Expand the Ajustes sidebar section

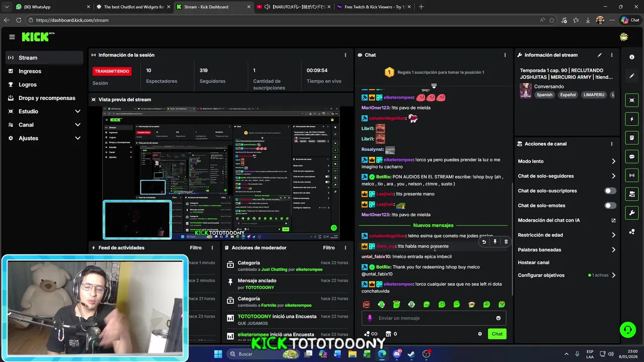(x=77, y=138)
